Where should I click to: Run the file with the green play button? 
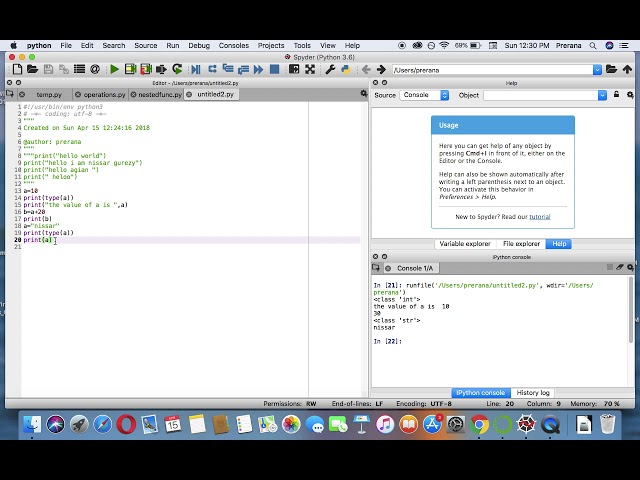click(115, 69)
